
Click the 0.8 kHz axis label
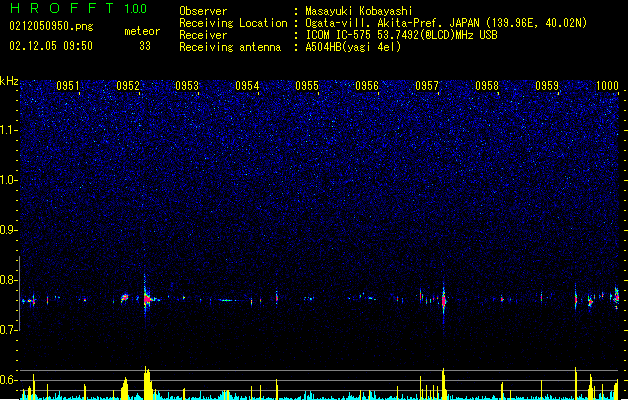[x=8, y=280]
